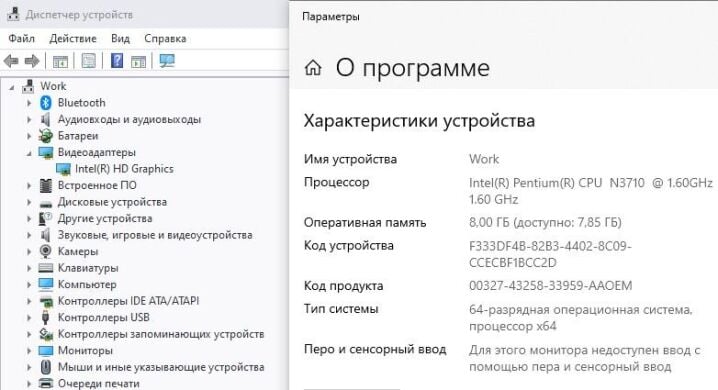Expand the Встроенное ПО node arrow
718x390 pixels.
tap(29, 185)
